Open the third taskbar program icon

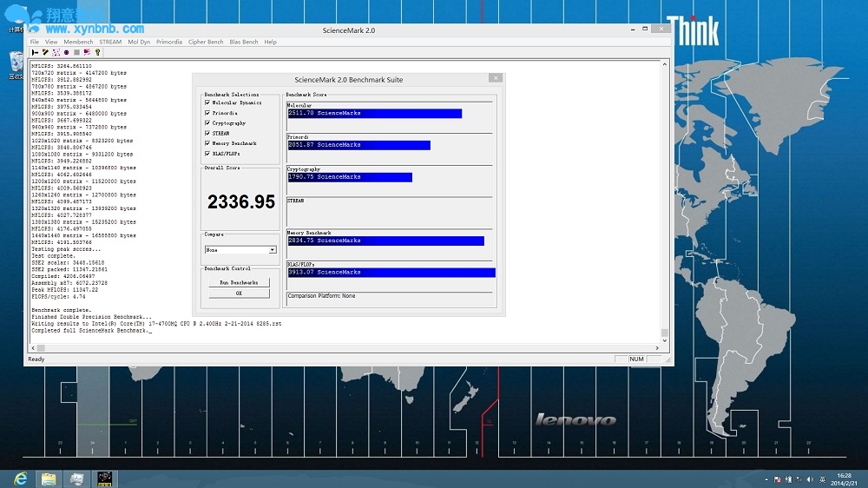tap(76, 478)
